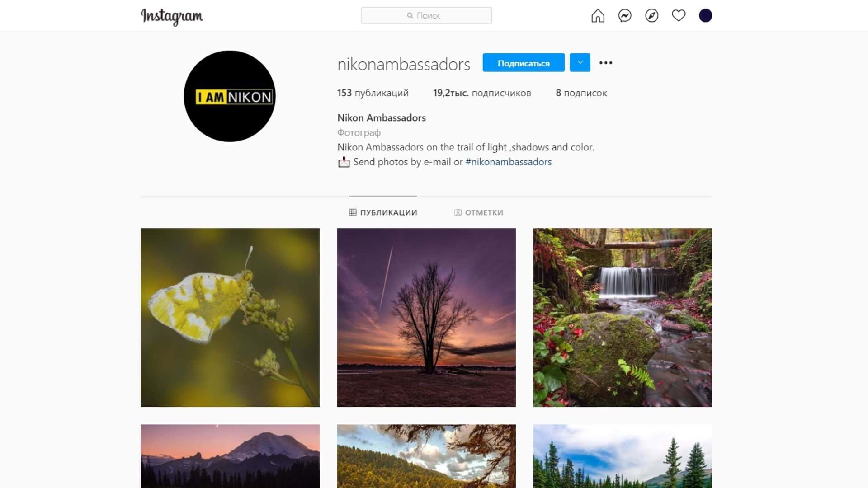Switch to the ОТМЕТКИ tab
The width and height of the screenshot is (868, 488).
click(479, 212)
